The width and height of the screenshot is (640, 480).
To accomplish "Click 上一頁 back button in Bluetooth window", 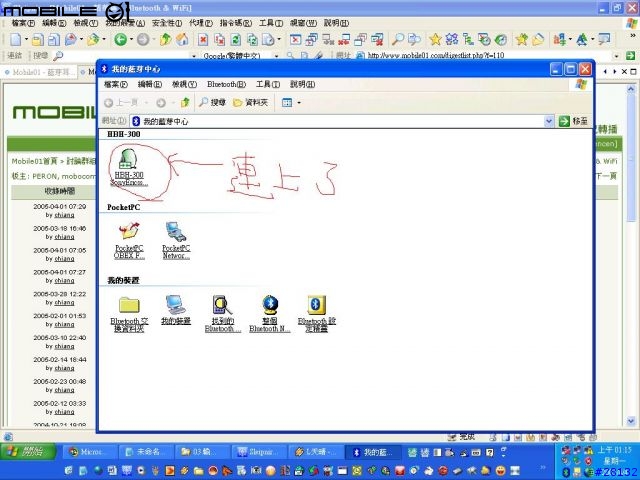I will tap(121, 102).
